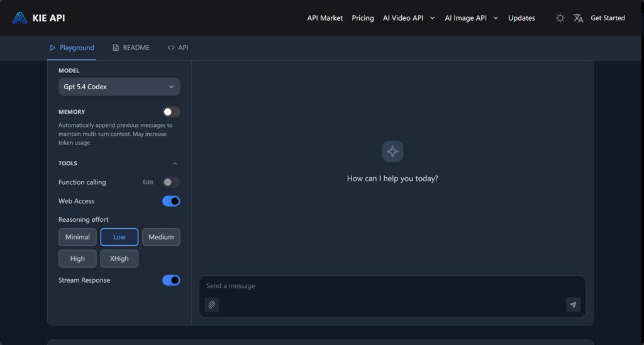
Task: Toggle light/dark theme sun icon
Action: pyautogui.click(x=560, y=18)
